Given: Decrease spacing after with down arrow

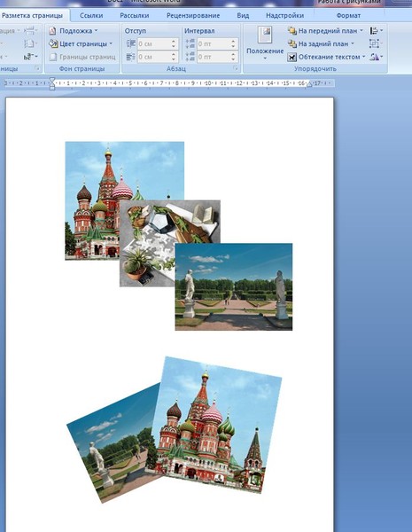Looking at the screenshot, I should coord(233,59).
